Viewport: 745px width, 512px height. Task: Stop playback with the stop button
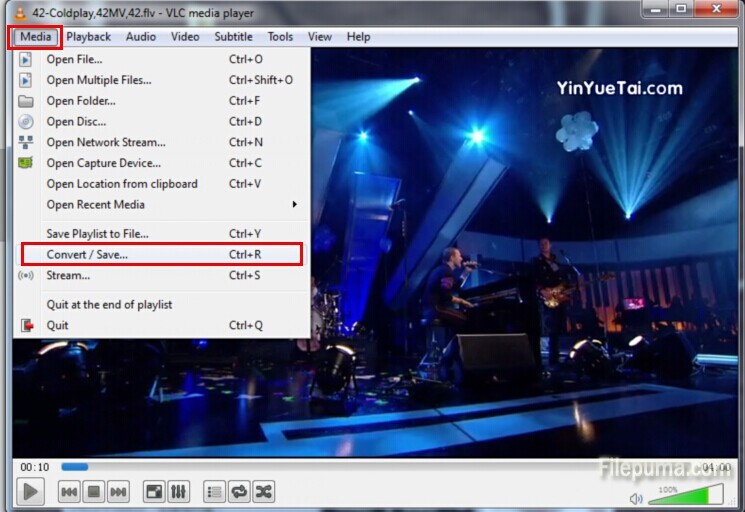(x=93, y=491)
